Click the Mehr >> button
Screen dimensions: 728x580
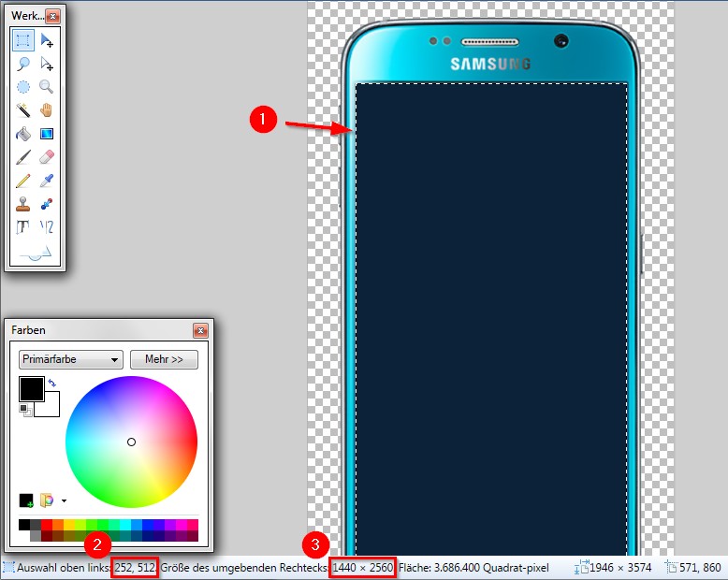164,359
